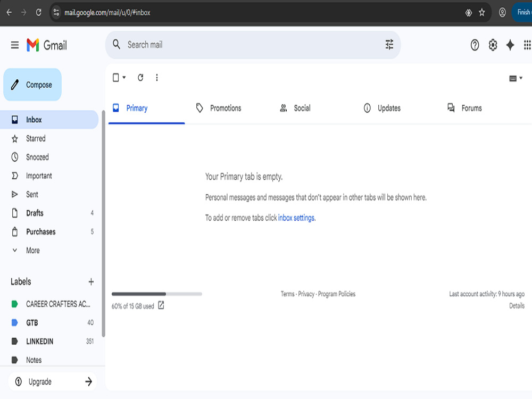Open the CAREER CRAFTERS AC... label

pyautogui.click(x=49, y=304)
